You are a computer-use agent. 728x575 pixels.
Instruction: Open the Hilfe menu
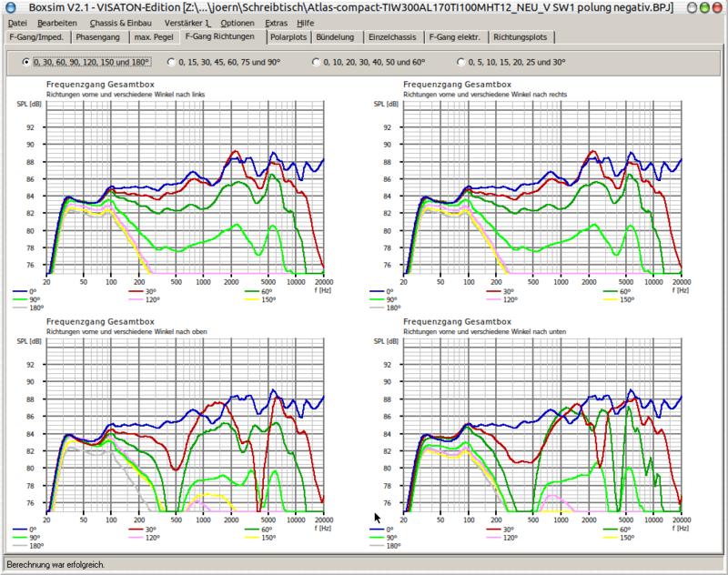305,22
